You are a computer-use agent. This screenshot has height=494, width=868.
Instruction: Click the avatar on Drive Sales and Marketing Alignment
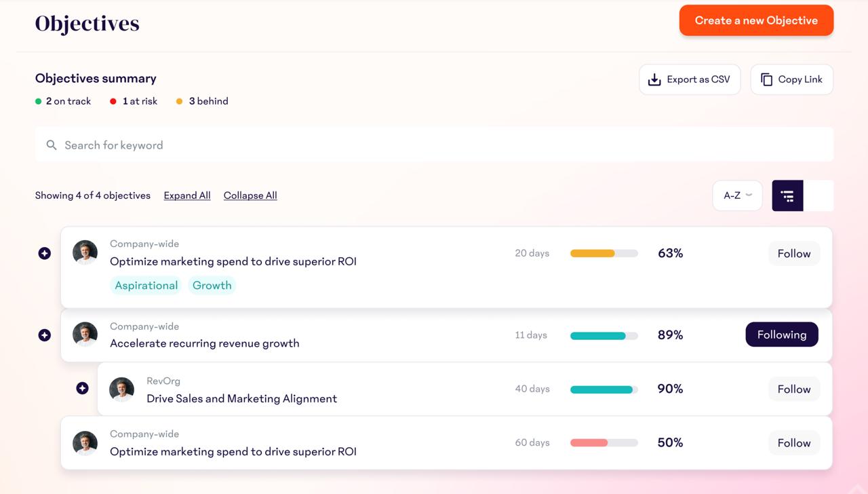click(x=121, y=389)
